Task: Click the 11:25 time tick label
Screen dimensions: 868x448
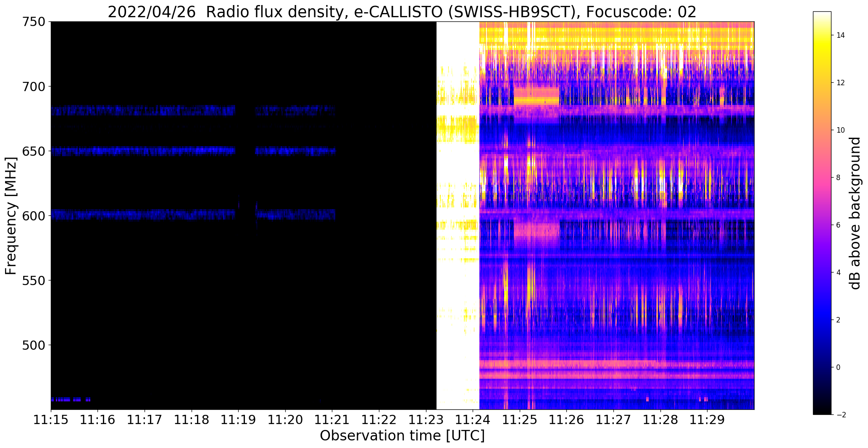Action: point(520,419)
